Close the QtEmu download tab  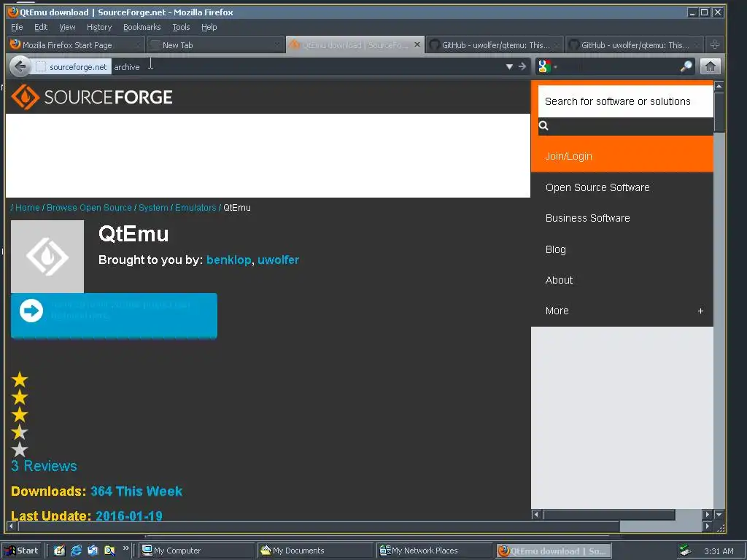(417, 44)
